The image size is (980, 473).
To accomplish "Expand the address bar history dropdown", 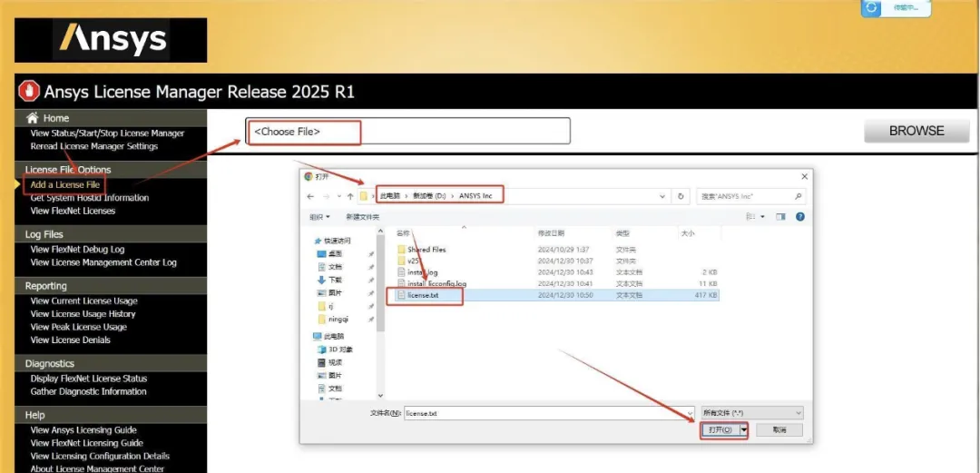I will coord(662,196).
